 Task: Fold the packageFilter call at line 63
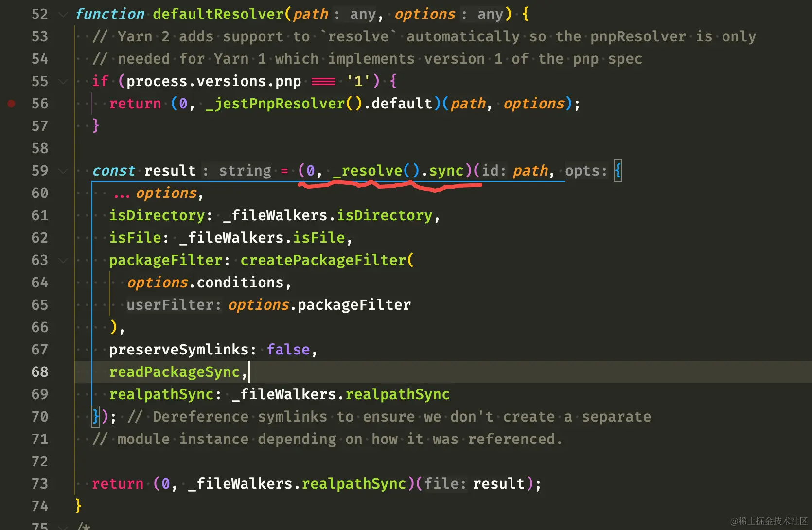(x=63, y=260)
